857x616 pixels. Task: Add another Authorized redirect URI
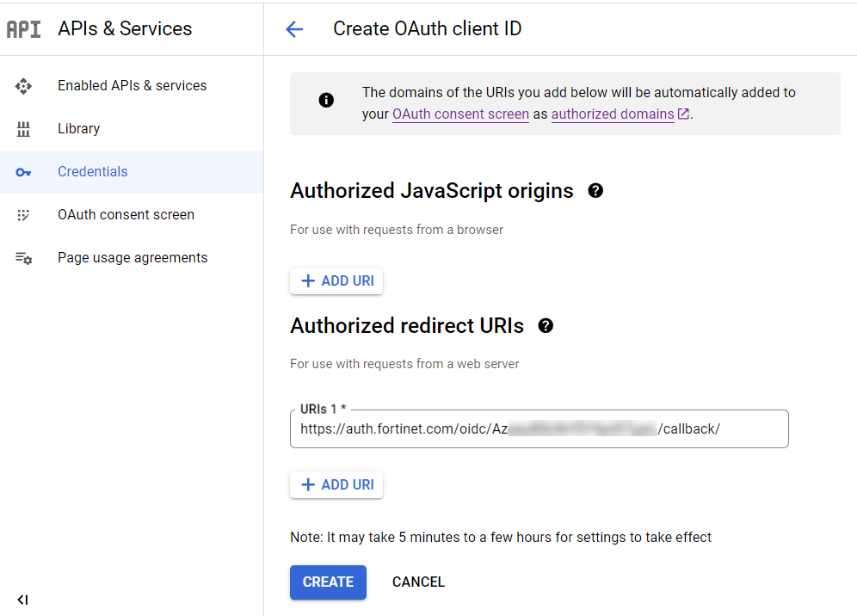tap(336, 484)
